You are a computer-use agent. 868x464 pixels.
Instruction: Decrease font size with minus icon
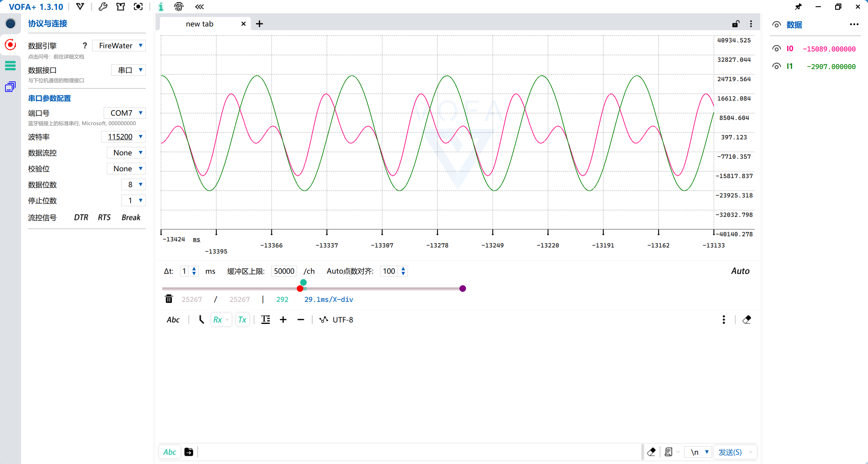pos(301,320)
